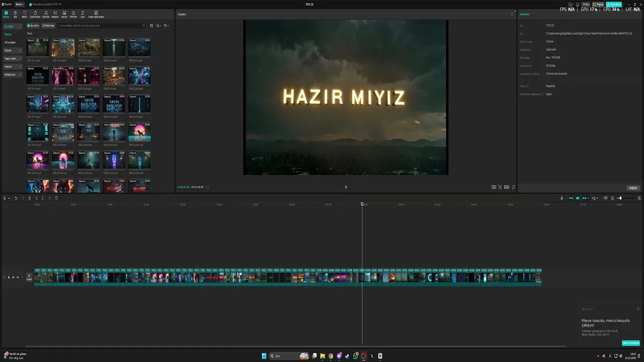Click the Paylaş share button
The height and width of the screenshot is (362, 644).
(599, 4)
